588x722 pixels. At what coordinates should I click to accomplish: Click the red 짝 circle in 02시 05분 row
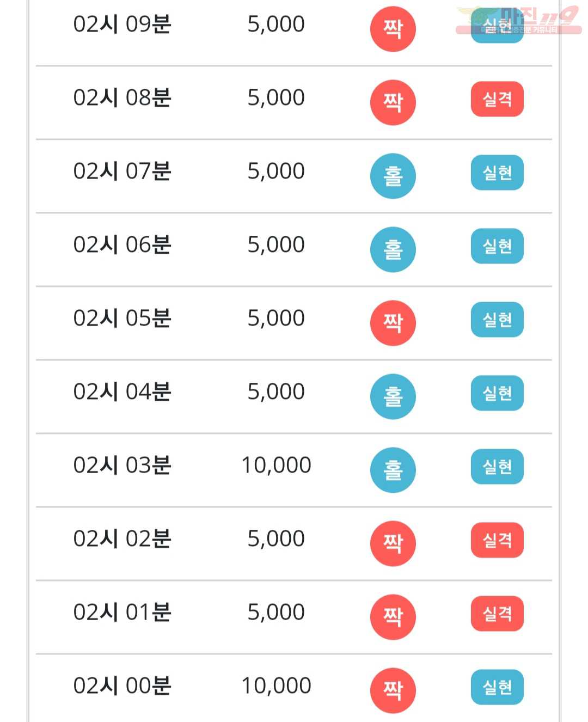[x=393, y=323]
